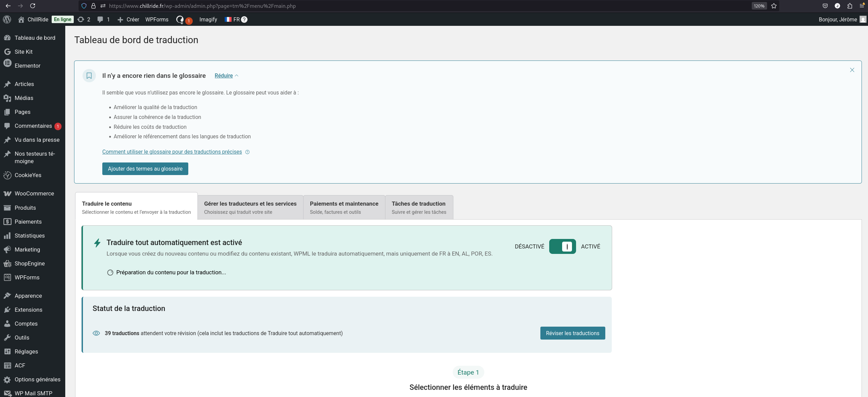Open the Créer new content menu
Viewport: 868px width, 397px height.
coord(128,19)
